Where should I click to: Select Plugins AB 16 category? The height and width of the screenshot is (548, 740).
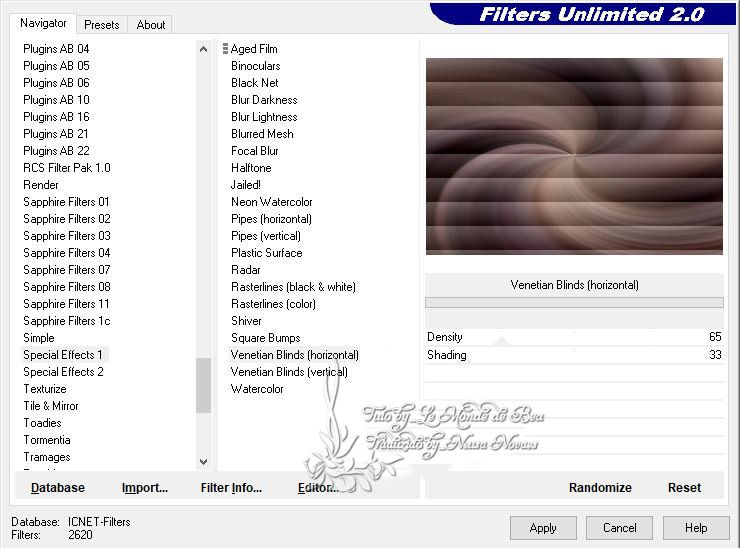tap(56, 117)
